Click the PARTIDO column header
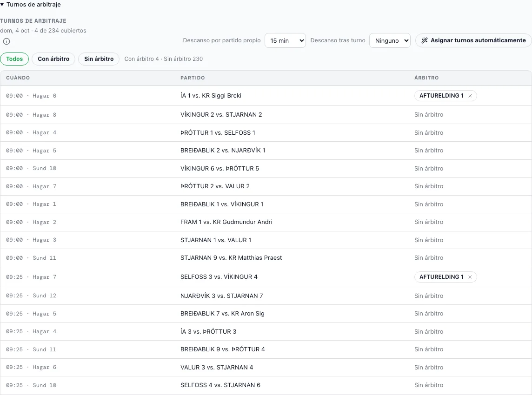 click(x=193, y=78)
